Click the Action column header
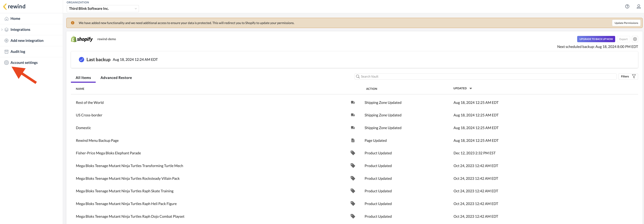This screenshot has height=224, width=644. click(372, 89)
